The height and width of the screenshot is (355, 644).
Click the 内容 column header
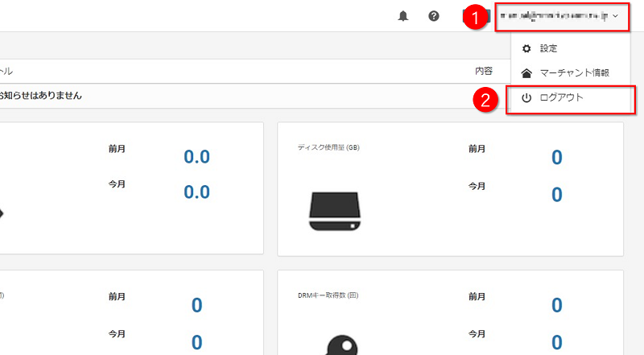click(x=483, y=71)
